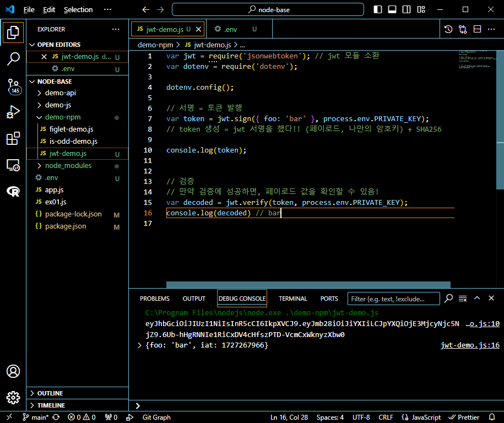Image resolution: width=504 pixels, height=423 pixels.
Task: Open the file history timeline icon
Action: 448,29
